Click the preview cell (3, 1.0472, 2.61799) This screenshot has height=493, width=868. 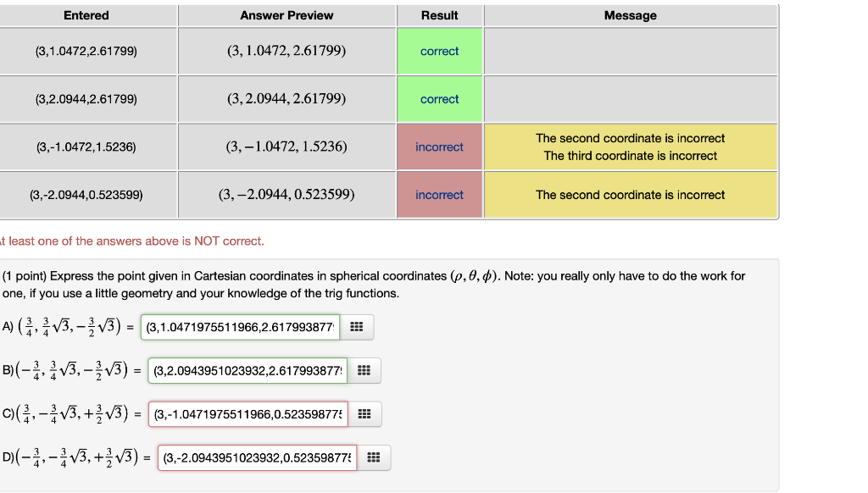(286, 51)
